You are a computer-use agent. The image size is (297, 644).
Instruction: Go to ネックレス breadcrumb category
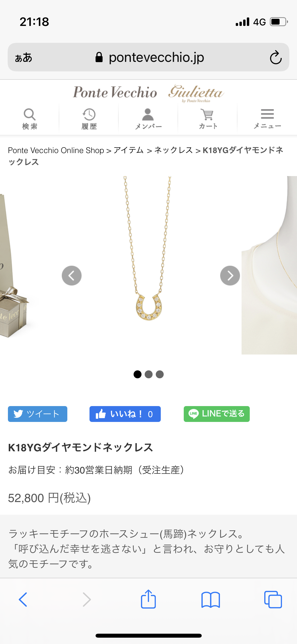pos(173,150)
